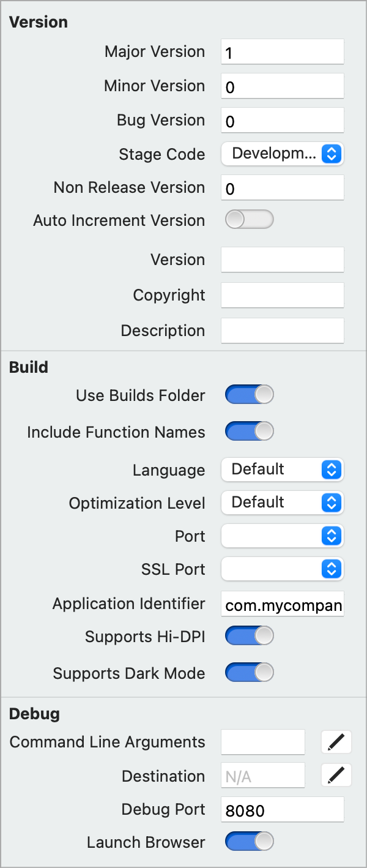
Task: Click the Copyright text field
Action: [282, 295]
